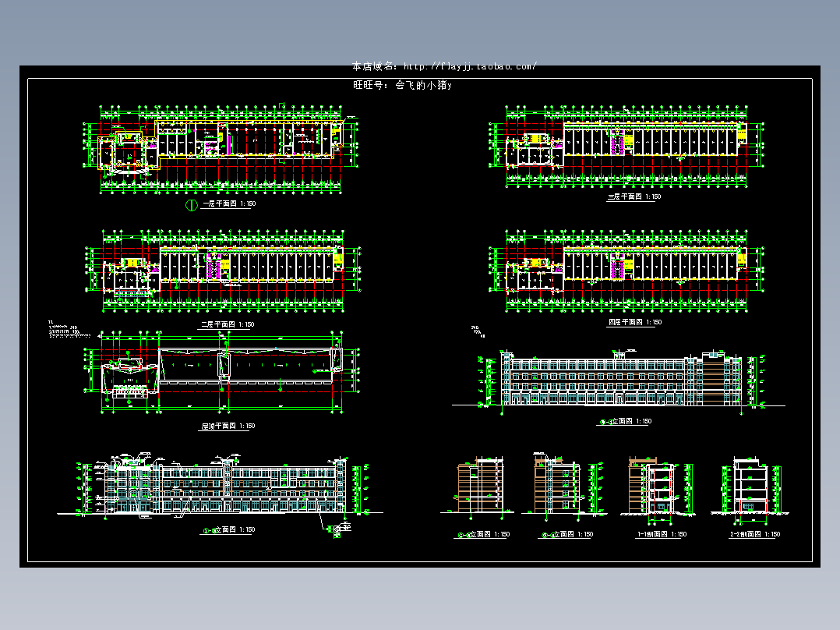The image size is (840, 630).
Task: Select the 一层平面图 1:150 title label
Action: [229, 204]
